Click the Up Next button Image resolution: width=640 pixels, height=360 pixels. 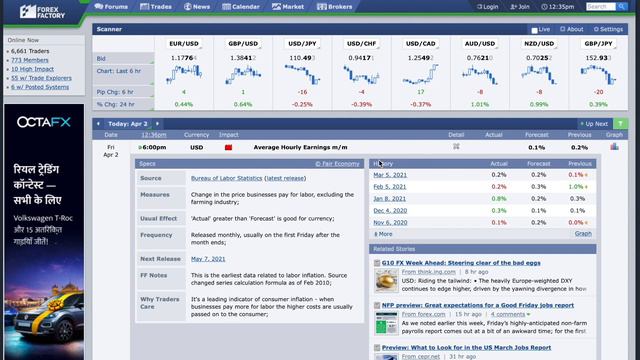pos(594,124)
